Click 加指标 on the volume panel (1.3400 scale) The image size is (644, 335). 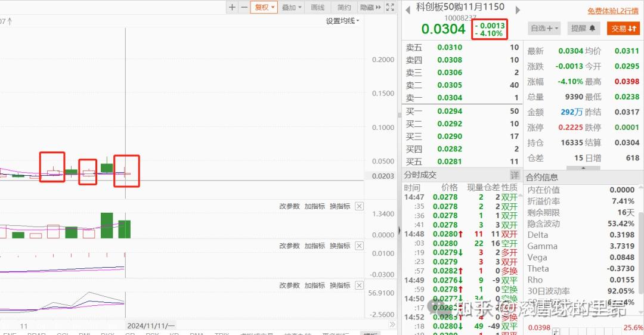click(x=315, y=206)
